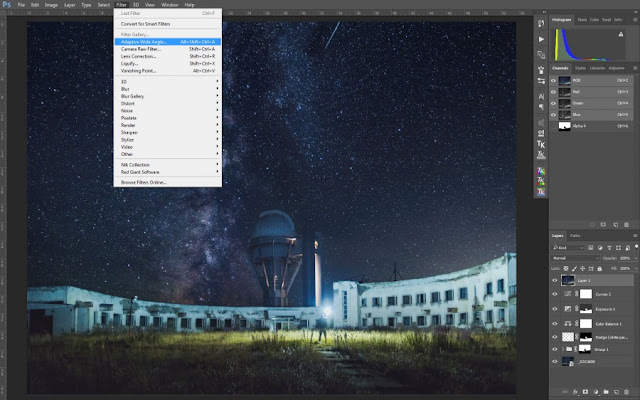Open the Sharpen submenu
Image resolution: width=640 pixels, height=400 pixels.
[168, 133]
